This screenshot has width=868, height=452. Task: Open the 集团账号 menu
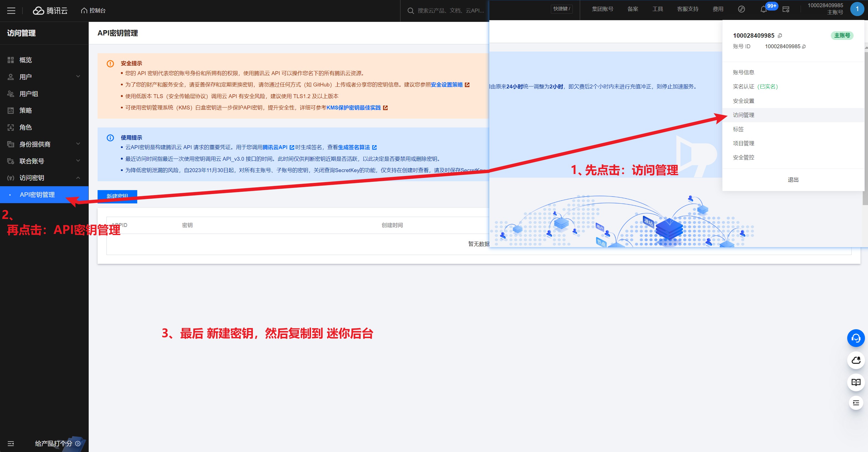coord(602,9)
